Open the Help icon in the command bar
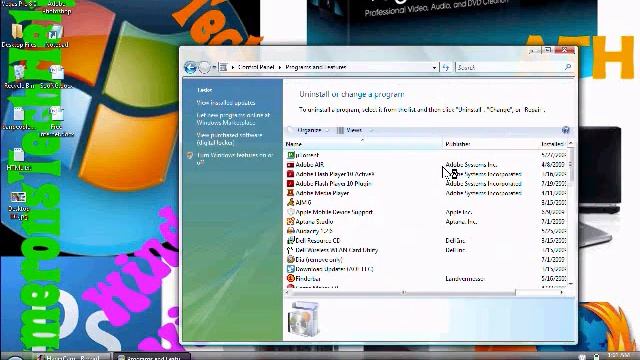The height and width of the screenshot is (360, 640). (566, 130)
